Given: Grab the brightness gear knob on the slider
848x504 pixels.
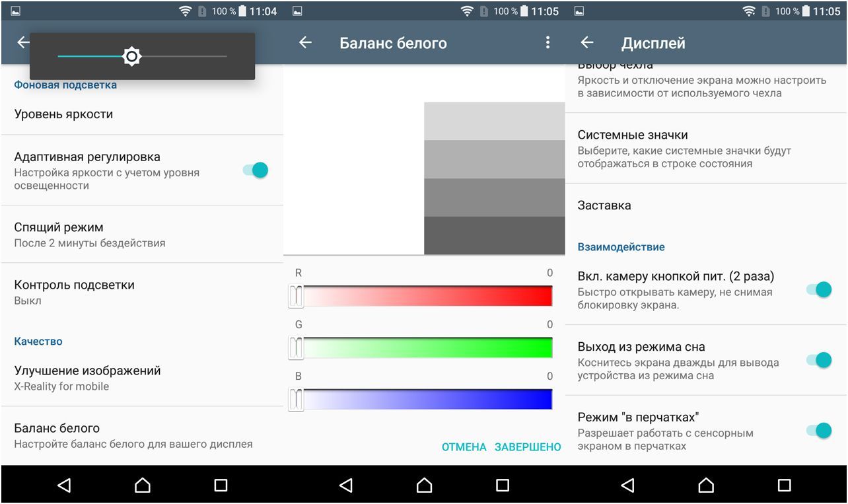Looking at the screenshot, I should [x=131, y=56].
